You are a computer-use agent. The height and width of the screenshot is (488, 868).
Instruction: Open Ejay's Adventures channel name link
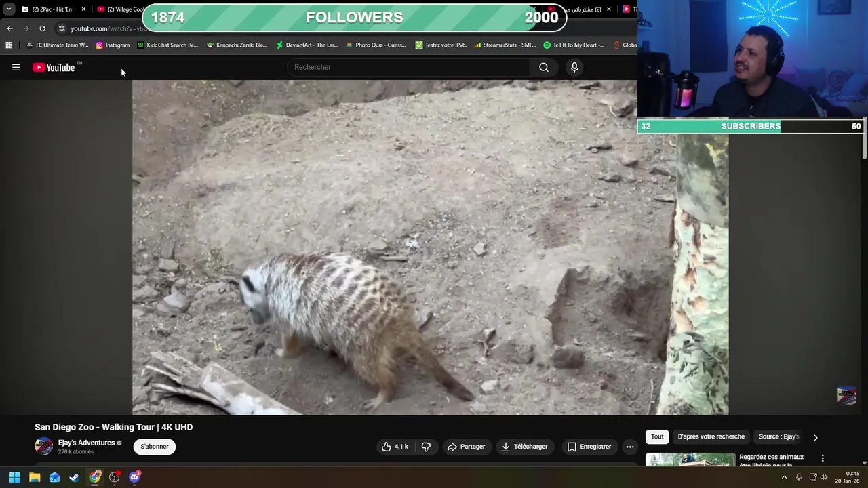[86, 443]
